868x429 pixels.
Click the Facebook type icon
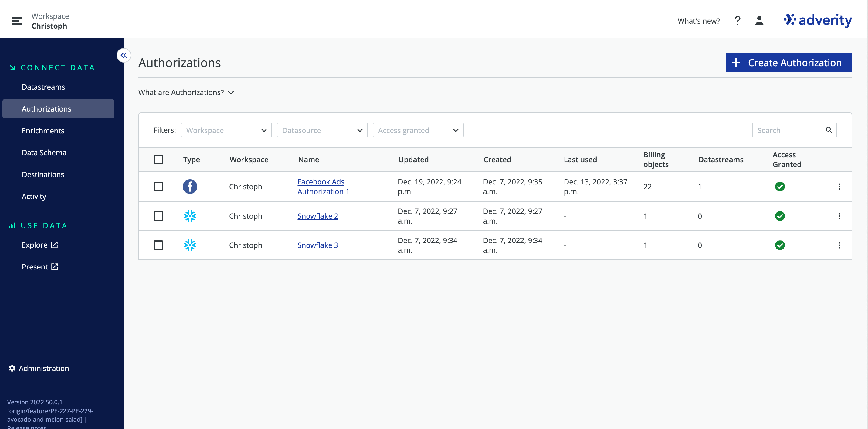190,187
